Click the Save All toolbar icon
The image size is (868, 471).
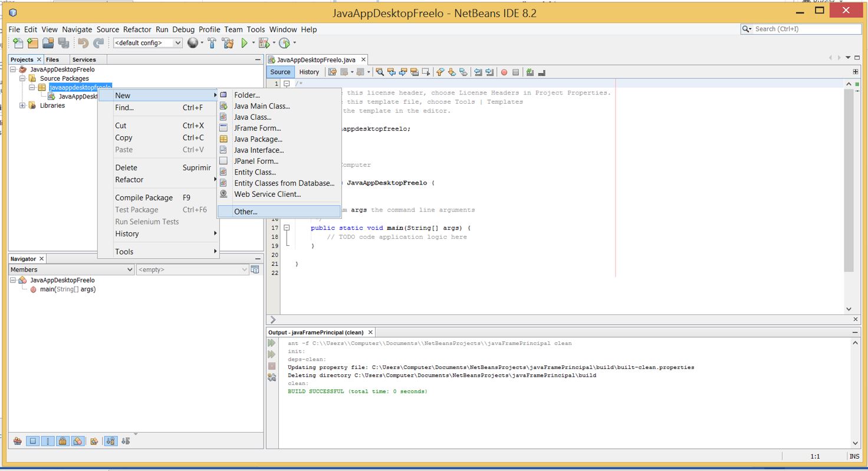[x=64, y=43]
